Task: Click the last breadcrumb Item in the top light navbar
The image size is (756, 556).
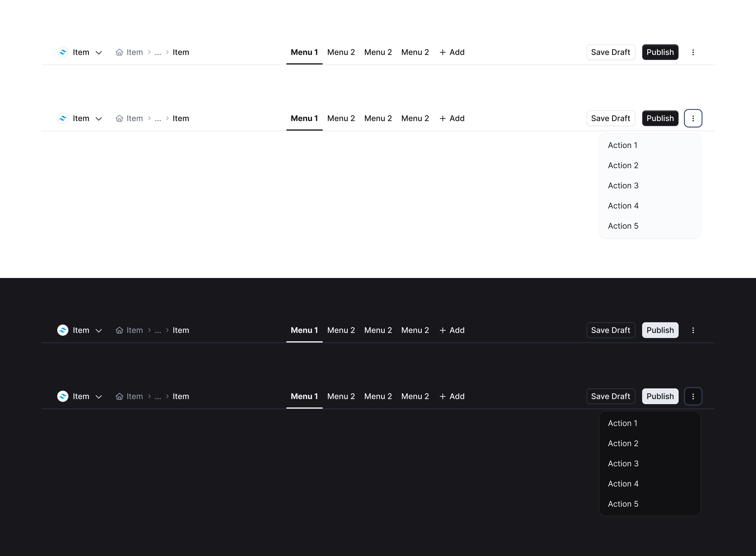Action: tap(181, 52)
